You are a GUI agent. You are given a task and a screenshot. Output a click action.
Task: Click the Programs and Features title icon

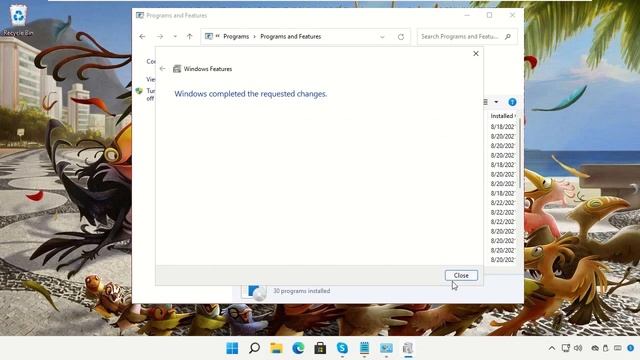point(140,16)
